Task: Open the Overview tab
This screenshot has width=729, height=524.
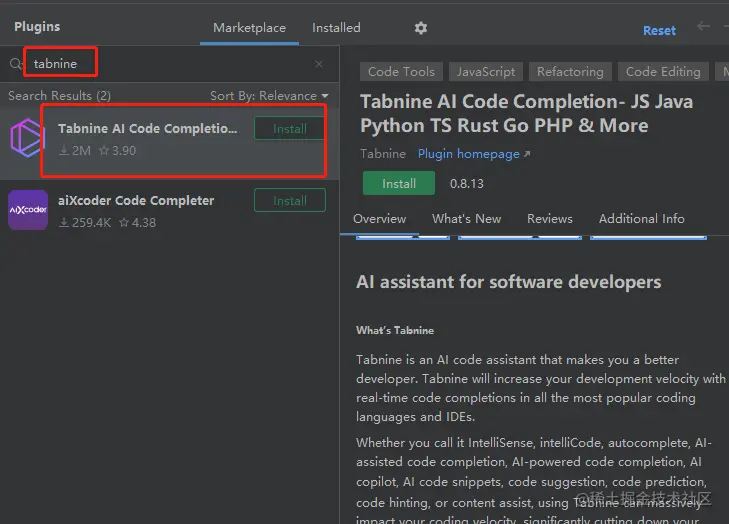Action: (379, 219)
